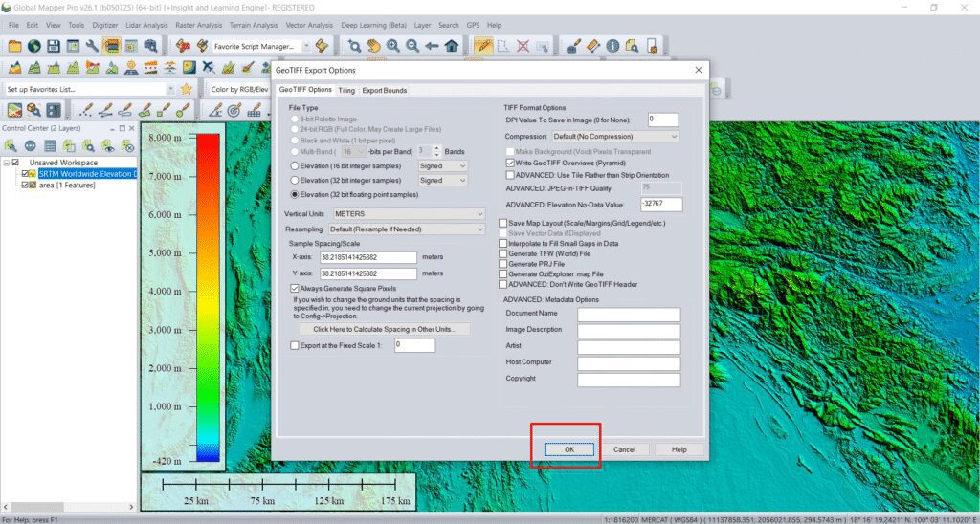Enable Generate TFW (World) File
Viewport: 980px width, 524px height.
(x=502, y=254)
